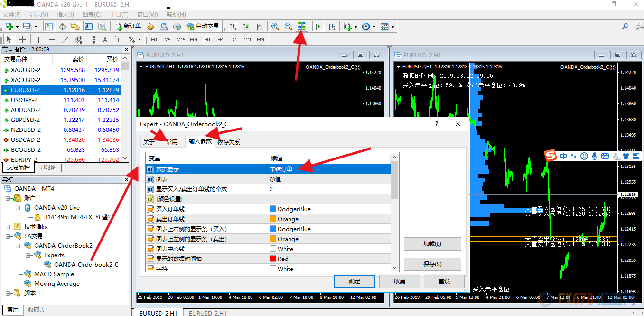This screenshot has width=644, height=316.
Task: Pick the 买入订单线 DodgerBlue color swatch
Action: 273,209
